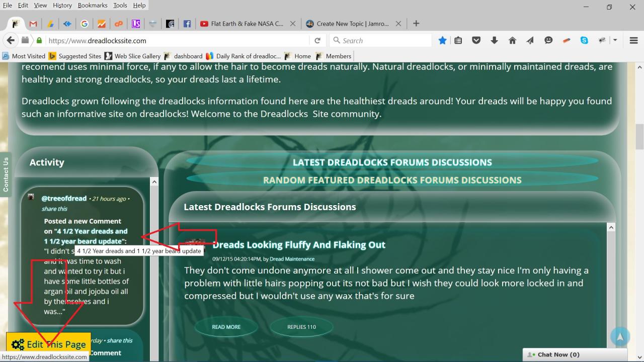
Task: Click the page scrollbar up arrow
Action: [x=639, y=67]
